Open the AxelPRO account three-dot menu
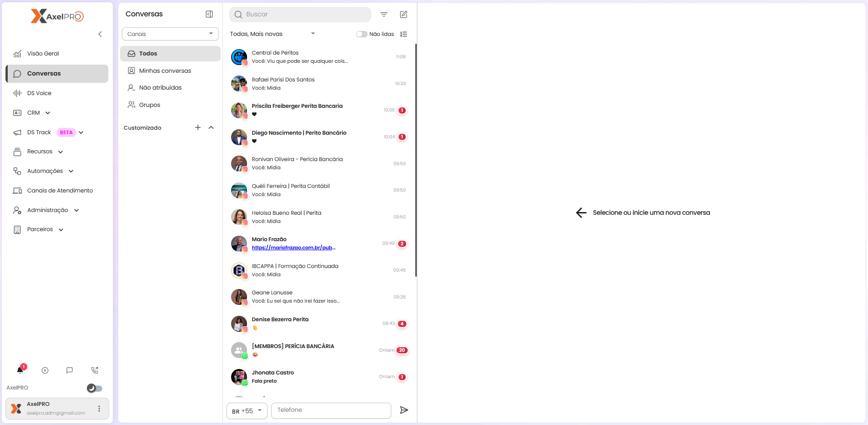868x425 pixels. pyautogui.click(x=99, y=409)
